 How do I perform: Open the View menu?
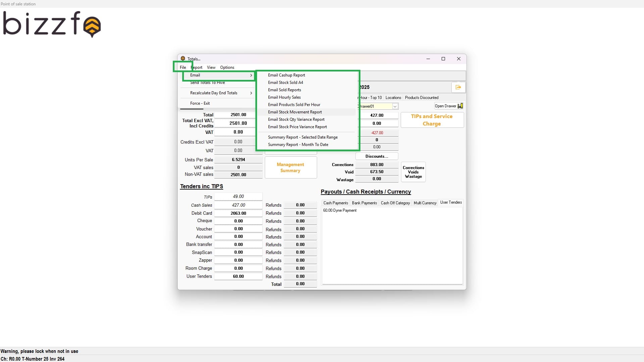pos(211,67)
